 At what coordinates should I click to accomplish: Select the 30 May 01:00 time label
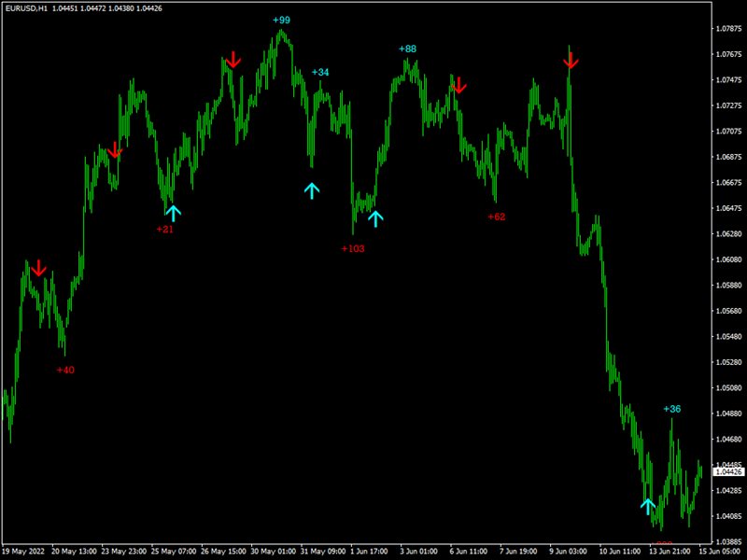273,552
